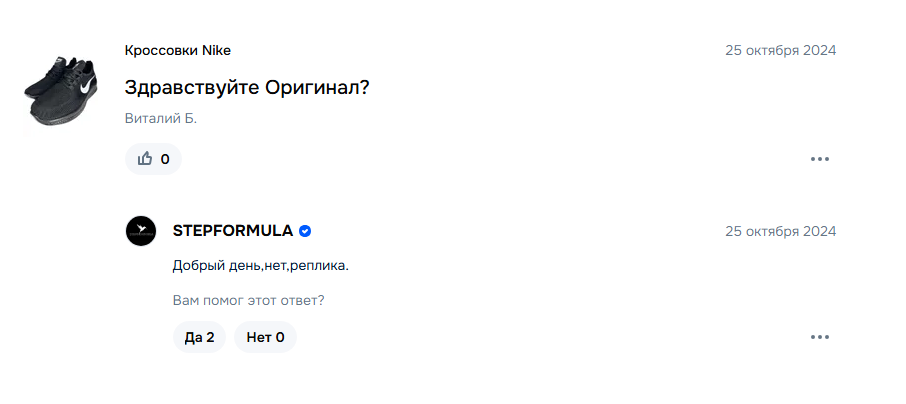Click the blue verified badge next to STEPFORMULA
This screenshot has height=404, width=906.
pos(305,231)
